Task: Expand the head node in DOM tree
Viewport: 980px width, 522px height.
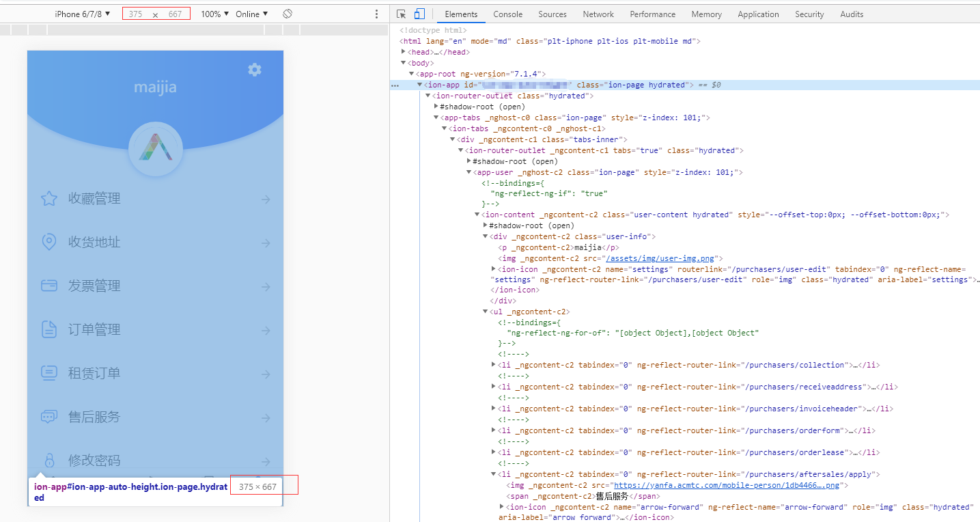Action: coord(404,52)
